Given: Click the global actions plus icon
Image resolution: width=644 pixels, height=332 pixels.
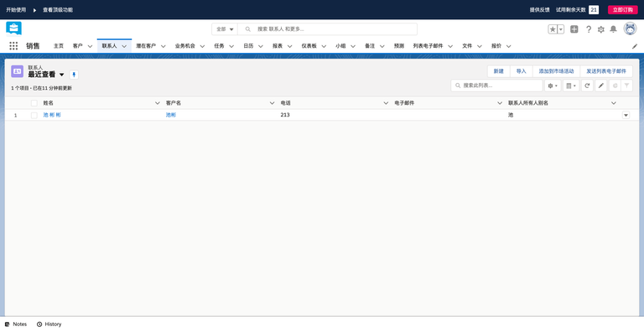Looking at the screenshot, I should click(574, 29).
